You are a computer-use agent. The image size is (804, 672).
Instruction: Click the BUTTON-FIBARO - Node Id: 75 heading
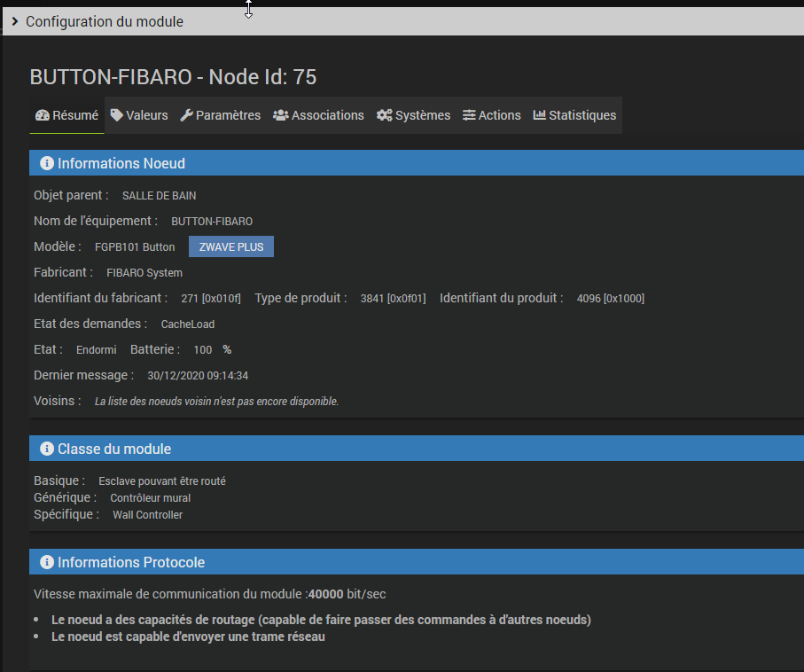[x=174, y=77]
